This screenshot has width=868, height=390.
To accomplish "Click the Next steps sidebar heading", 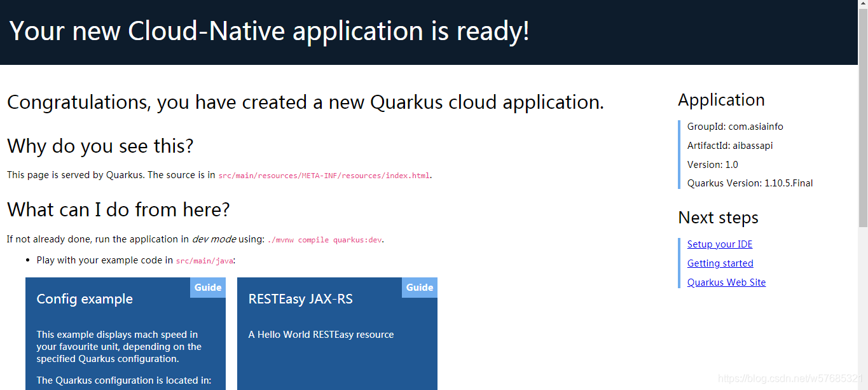I will [718, 218].
